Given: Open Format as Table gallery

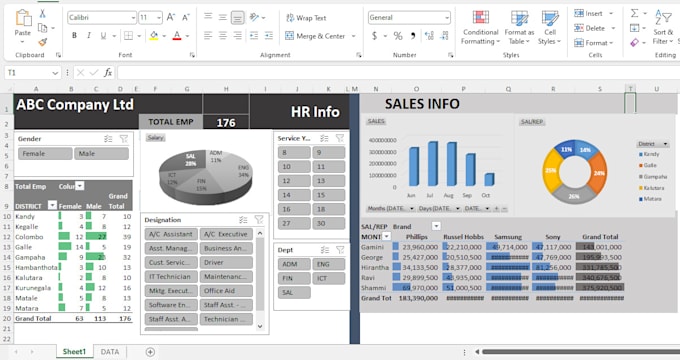Looking at the screenshot, I should point(519,27).
